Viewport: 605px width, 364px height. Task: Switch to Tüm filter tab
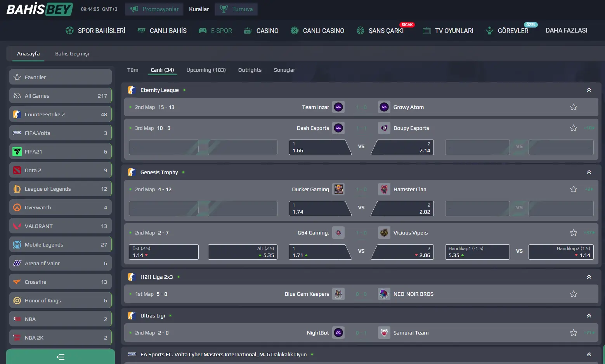pos(133,70)
